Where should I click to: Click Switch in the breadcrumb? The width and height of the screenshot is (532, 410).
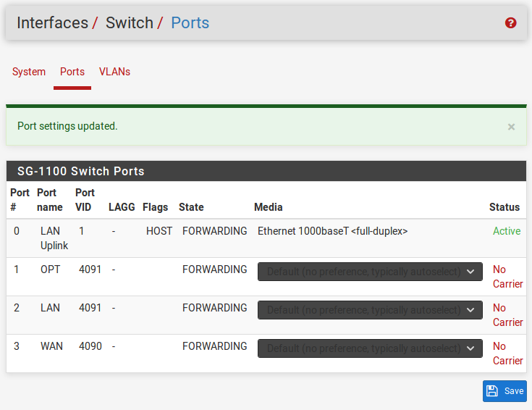(129, 23)
